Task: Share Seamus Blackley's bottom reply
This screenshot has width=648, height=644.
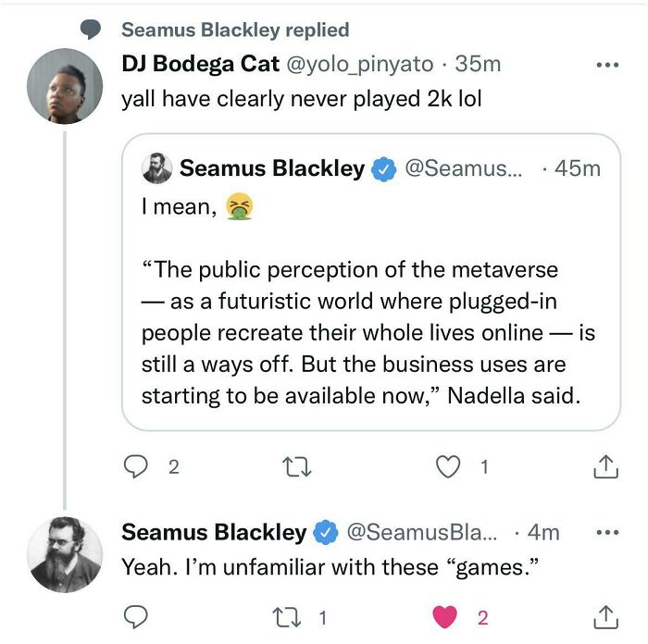Action: point(604,615)
